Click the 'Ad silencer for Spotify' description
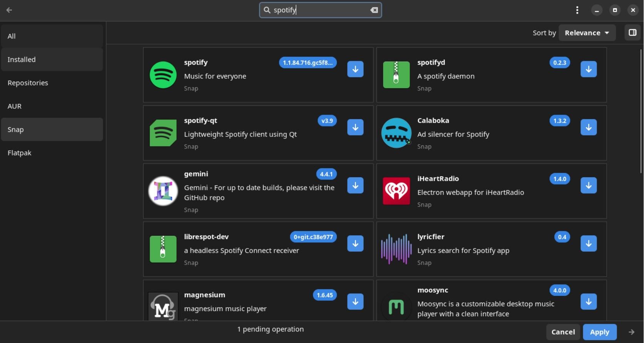The image size is (644, 343). pos(453,134)
